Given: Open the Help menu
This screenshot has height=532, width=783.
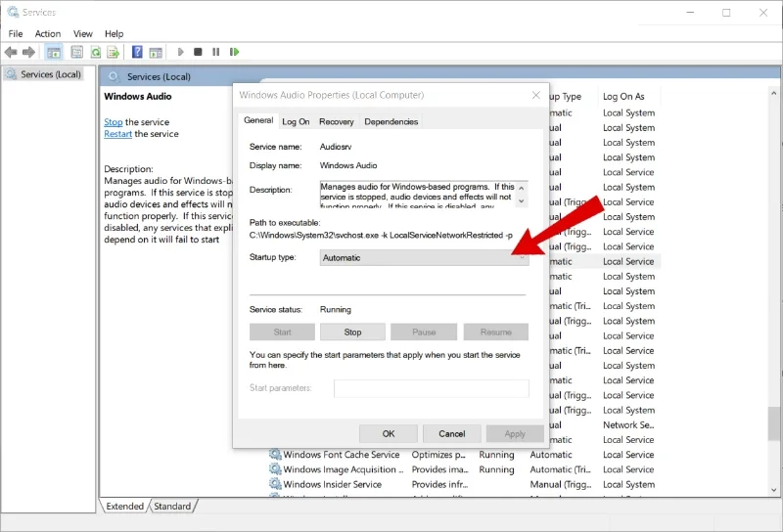Looking at the screenshot, I should point(114,34).
